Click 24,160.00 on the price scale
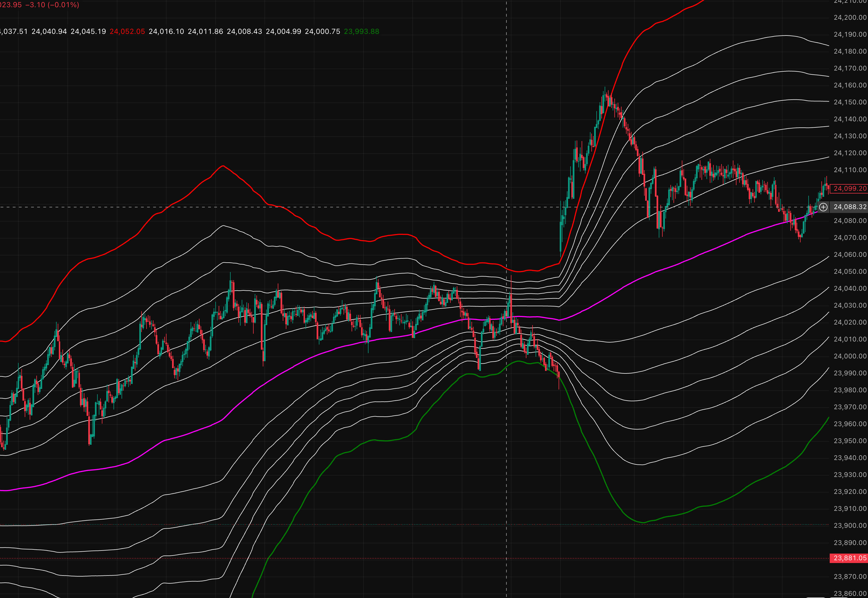 (x=850, y=85)
